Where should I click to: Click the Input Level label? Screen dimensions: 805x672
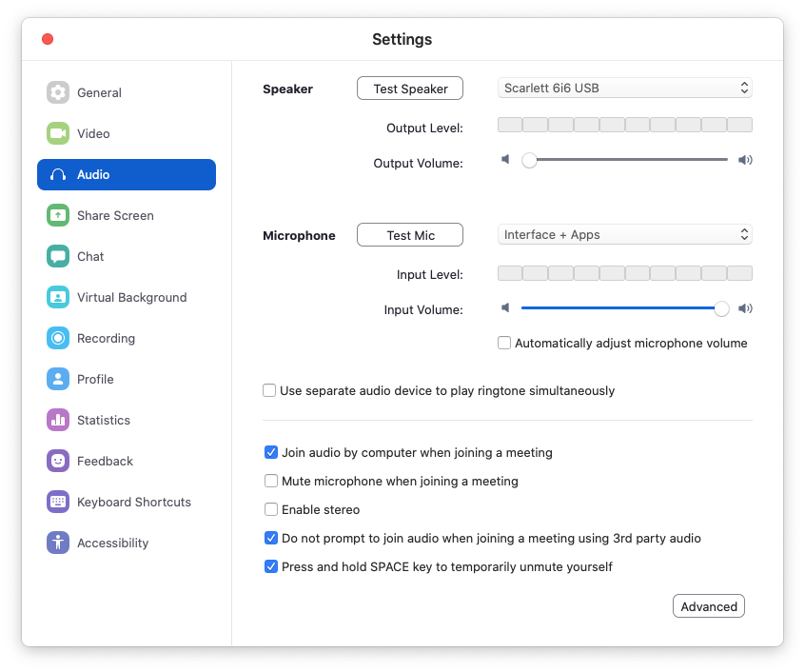(x=430, y=275)
